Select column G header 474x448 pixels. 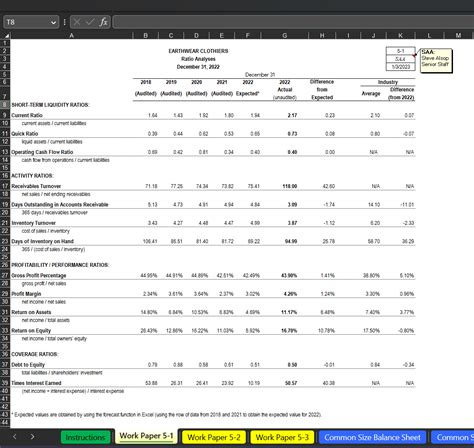tap(285, 35)
